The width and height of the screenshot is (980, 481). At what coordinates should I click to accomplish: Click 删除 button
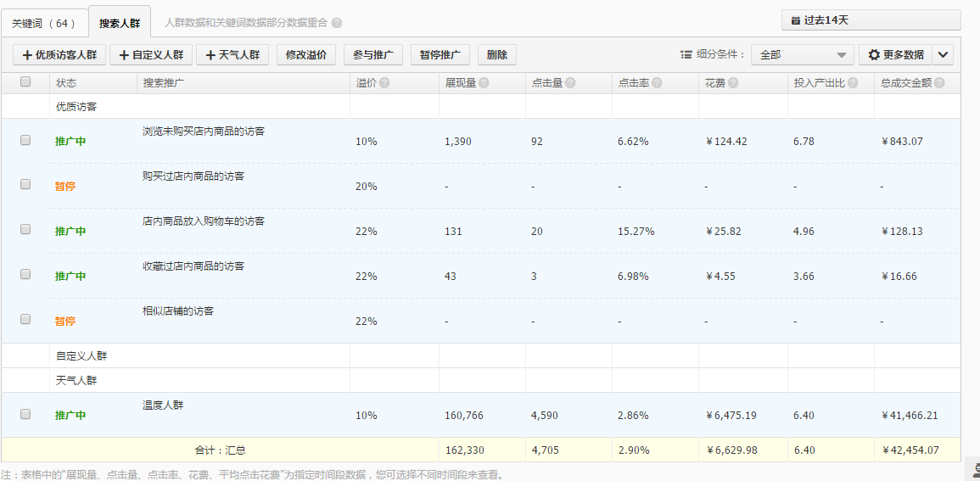tap(497, 55)
